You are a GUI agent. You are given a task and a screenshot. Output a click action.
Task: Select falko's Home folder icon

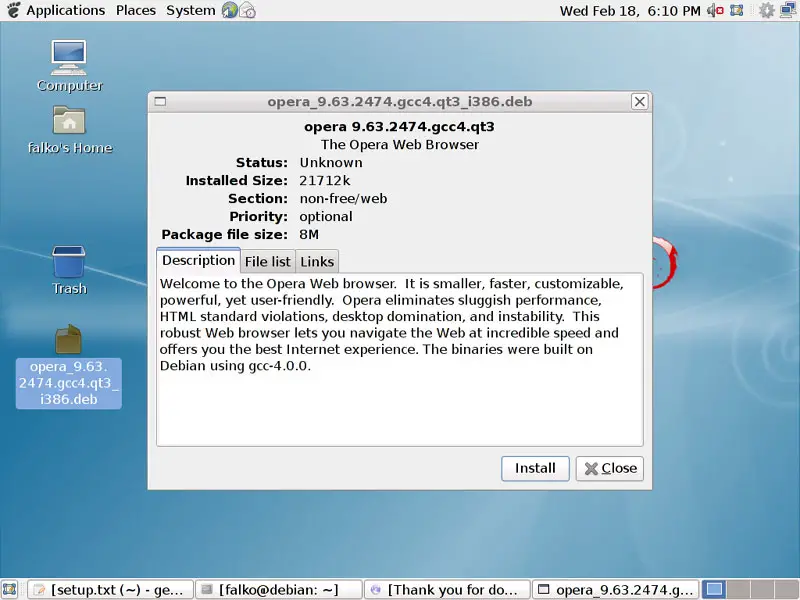point(69,130)
